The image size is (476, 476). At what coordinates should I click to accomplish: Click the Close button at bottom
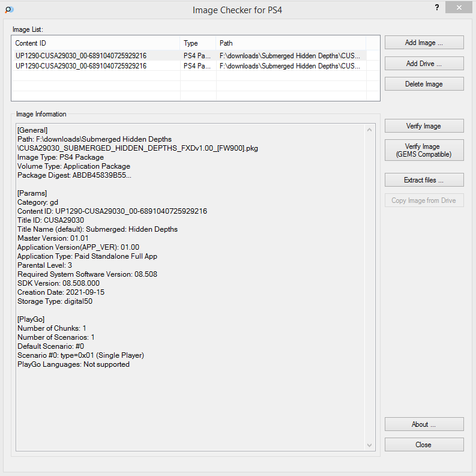coord(424,444)
